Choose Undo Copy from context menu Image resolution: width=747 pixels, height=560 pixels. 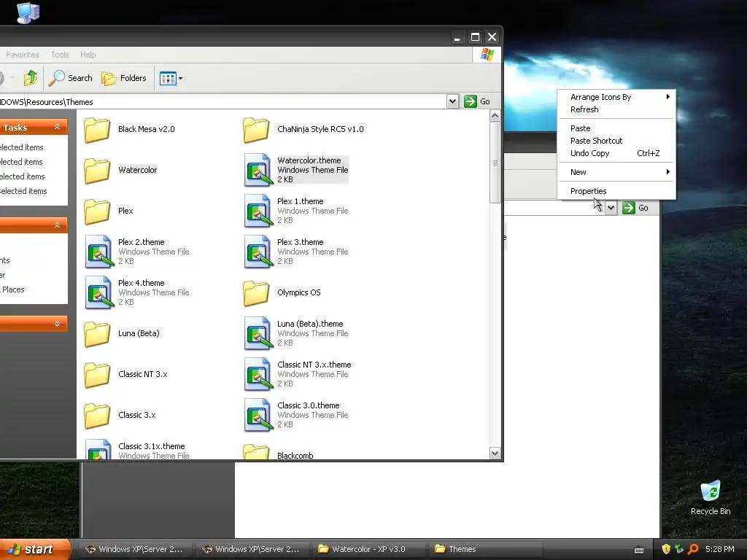tap(616, 153)
